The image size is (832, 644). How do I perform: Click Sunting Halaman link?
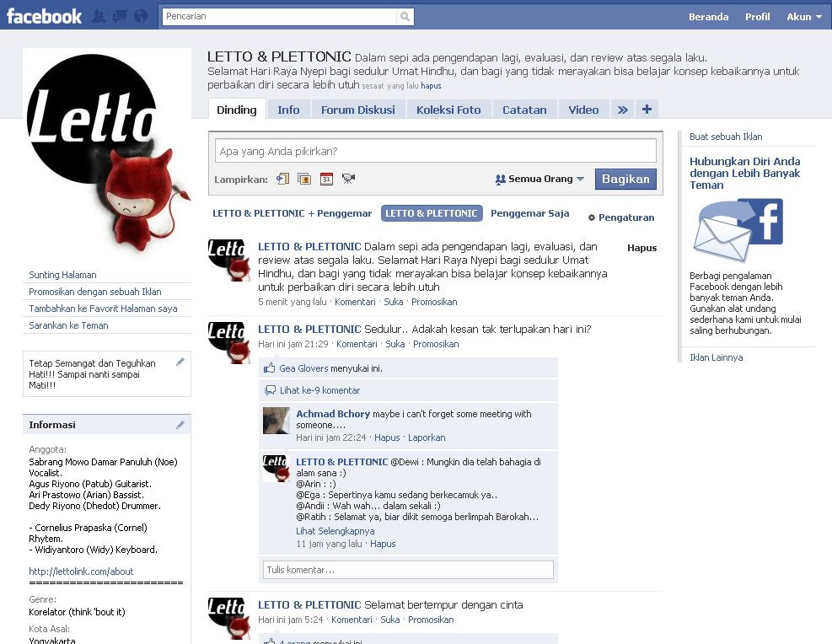tap(62, 275)
